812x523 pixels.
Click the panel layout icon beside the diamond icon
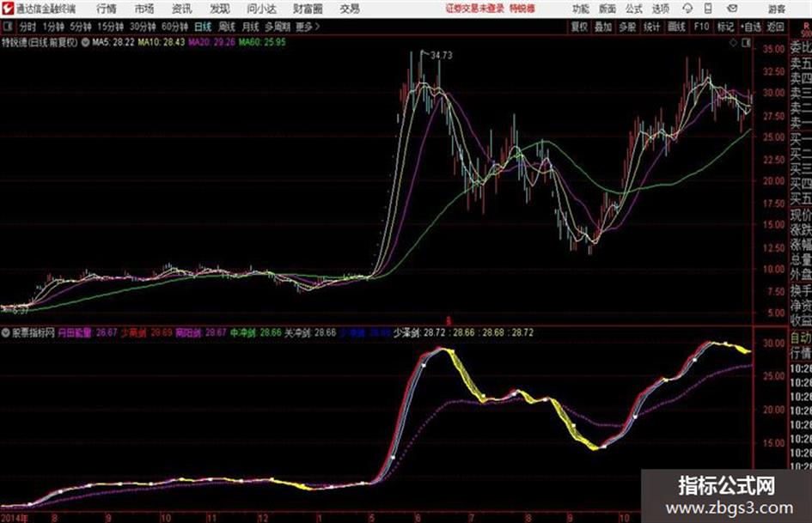(x=746, y=43)
